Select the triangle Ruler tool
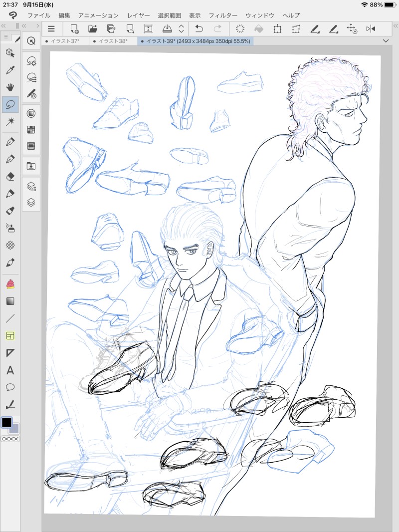The width and height of the screenshot is (399, 532). [x=10, y=353]
